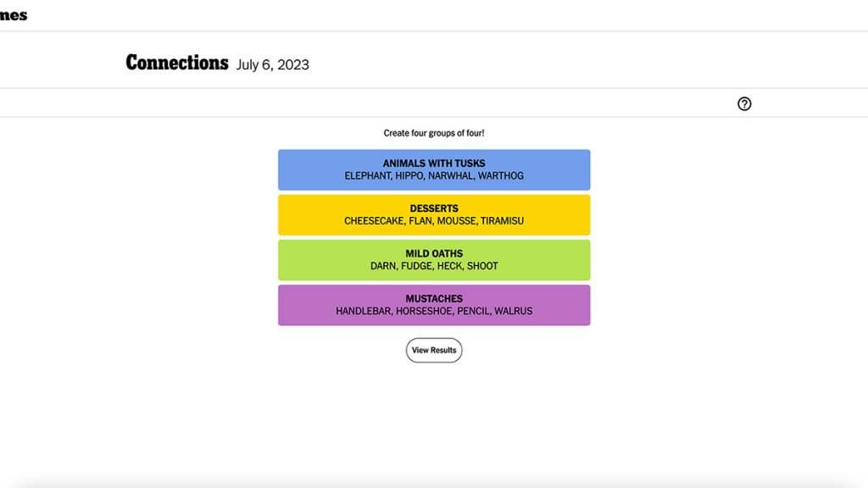The height and width of the screenshot is (488, 868).
Task: Click the Connections game title
Action: coord(177,63)
